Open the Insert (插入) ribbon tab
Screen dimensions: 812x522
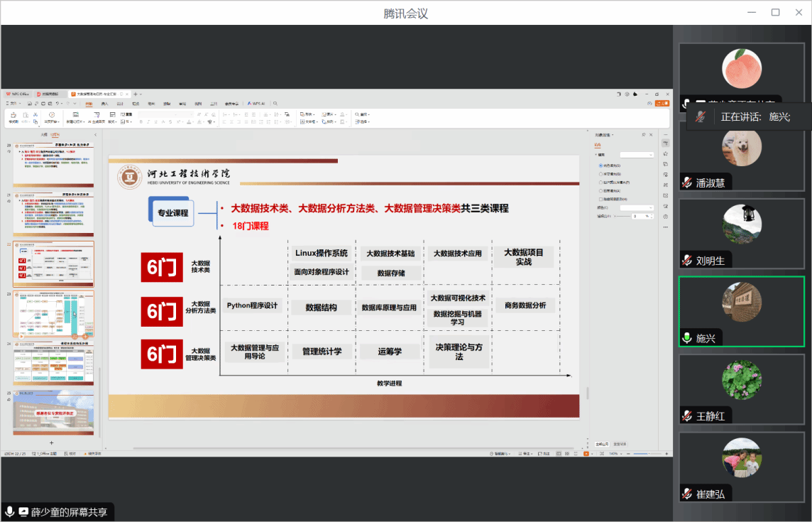pyautogui.click(x=105, y=104)
